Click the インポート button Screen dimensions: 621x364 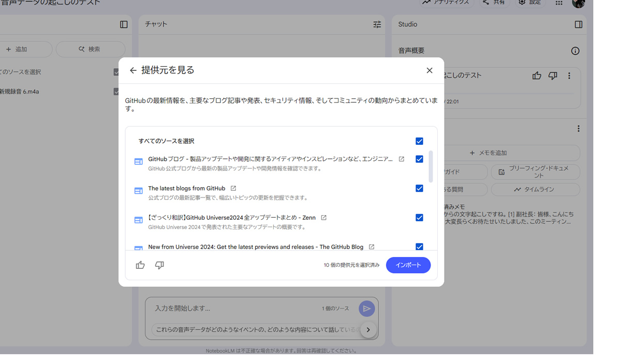coord(408,265)
